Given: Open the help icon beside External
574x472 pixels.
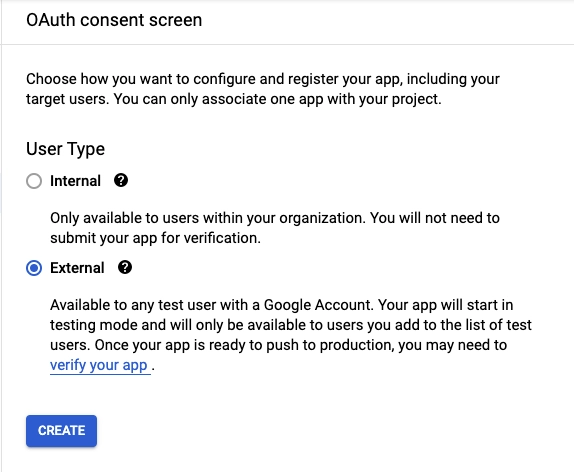Looking at the screenshot, I should point(125,268).
